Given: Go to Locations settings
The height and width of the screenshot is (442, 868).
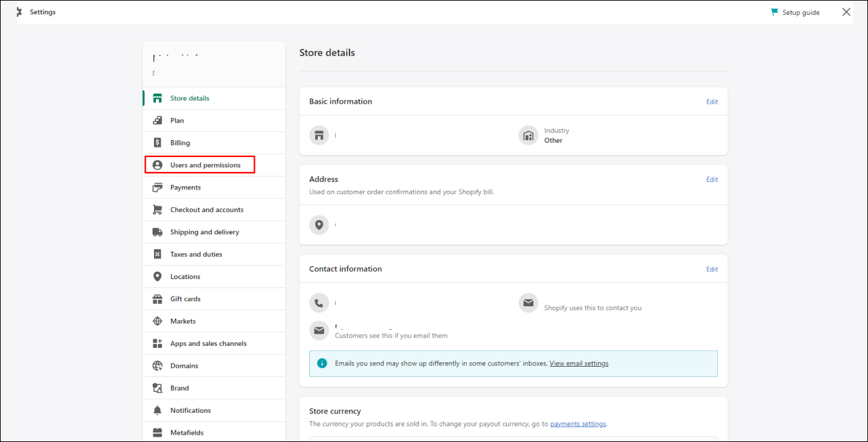Looking at the screenshot, I should (x=214, y=276).
